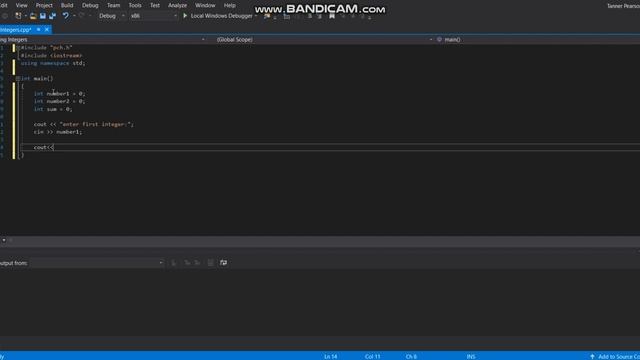Place the cursor after 'cout<<' on the current line
This screenshot has height=360, width=640.
(53, 147)
